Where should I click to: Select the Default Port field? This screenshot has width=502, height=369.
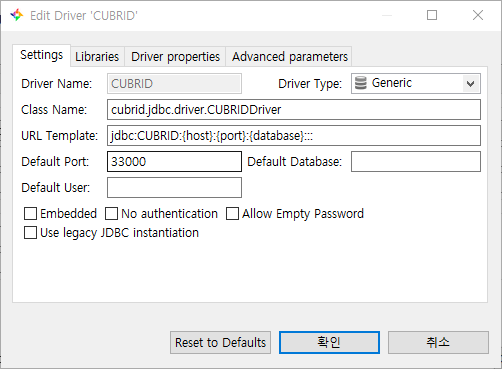click(x=174, y=161)
